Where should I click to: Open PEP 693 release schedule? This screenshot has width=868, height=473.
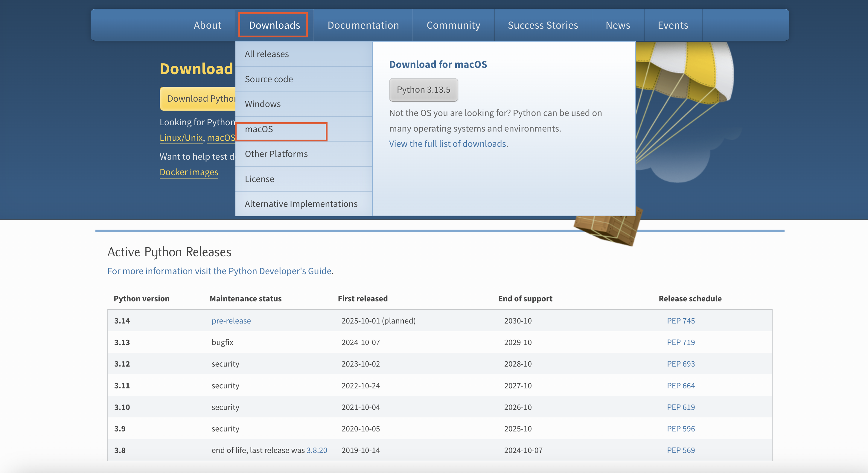681,364
